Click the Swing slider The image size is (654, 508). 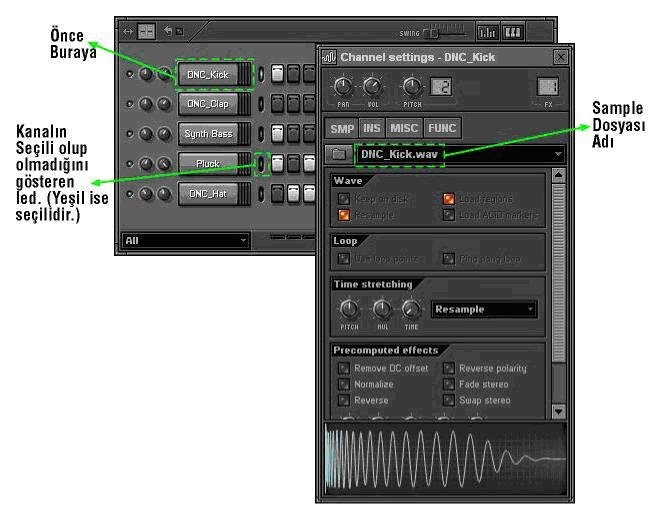click(445, 33)
